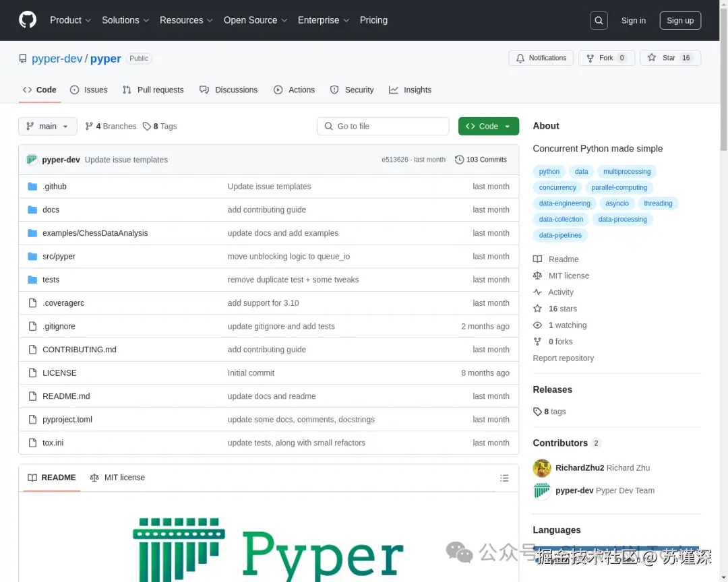Image resolution: width=728 pixels, height=582 pixels.
Task: Click the Notifications bell button
Action: [x=541, y=58]
